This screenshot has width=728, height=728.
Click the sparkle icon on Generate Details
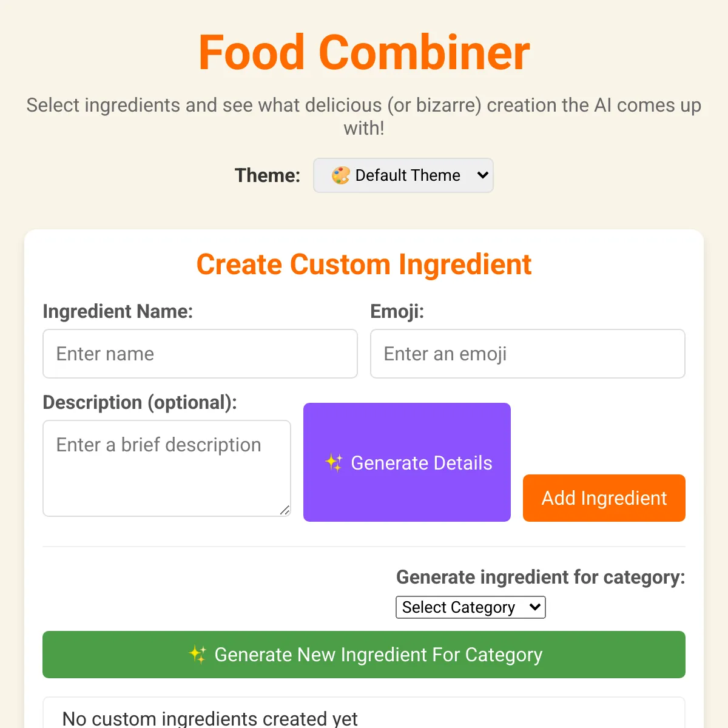(334, 462)
